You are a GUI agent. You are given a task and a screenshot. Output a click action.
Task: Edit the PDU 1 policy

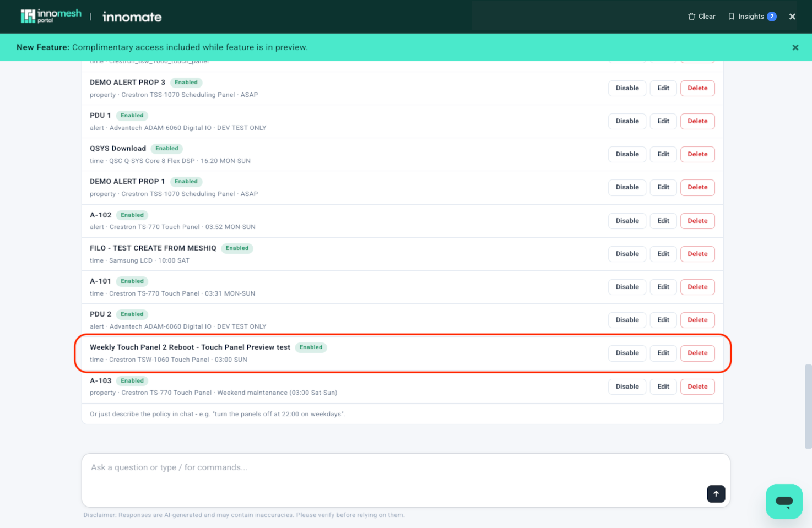pos(663,121)
